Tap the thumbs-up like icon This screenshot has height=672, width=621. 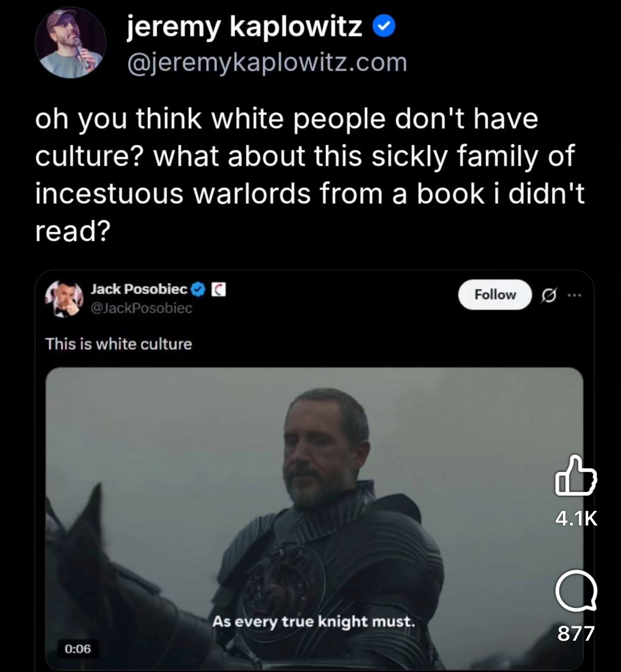click(x=576, y=476)
